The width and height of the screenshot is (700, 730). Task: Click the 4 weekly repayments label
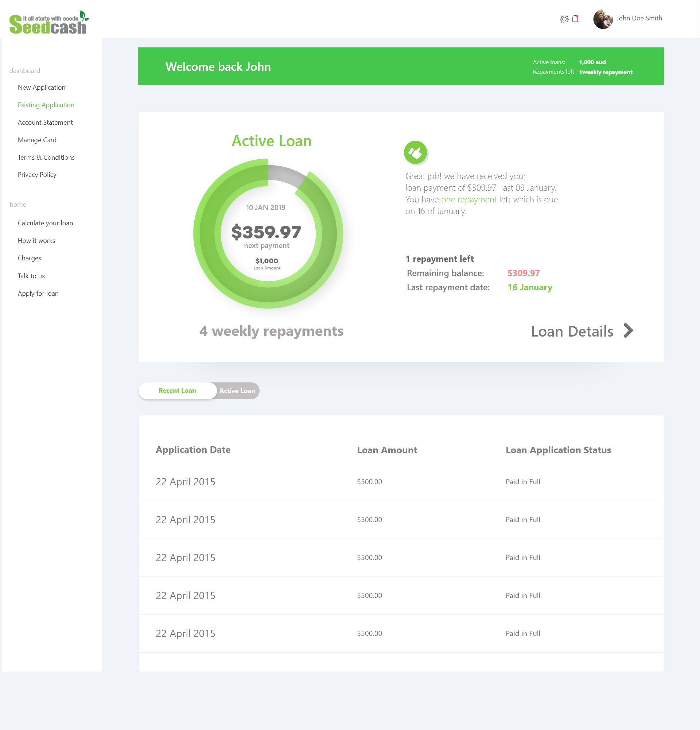272,331
